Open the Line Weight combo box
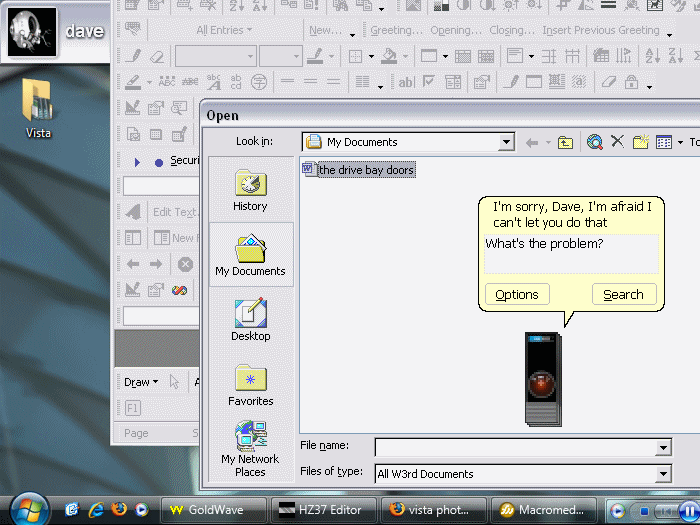The height and width of the screenshot is (525, 700). pos(281,57)
